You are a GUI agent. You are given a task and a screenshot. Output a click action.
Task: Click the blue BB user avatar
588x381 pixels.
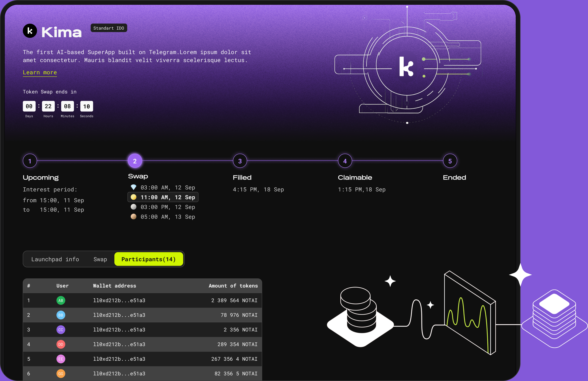coord(61,315)
